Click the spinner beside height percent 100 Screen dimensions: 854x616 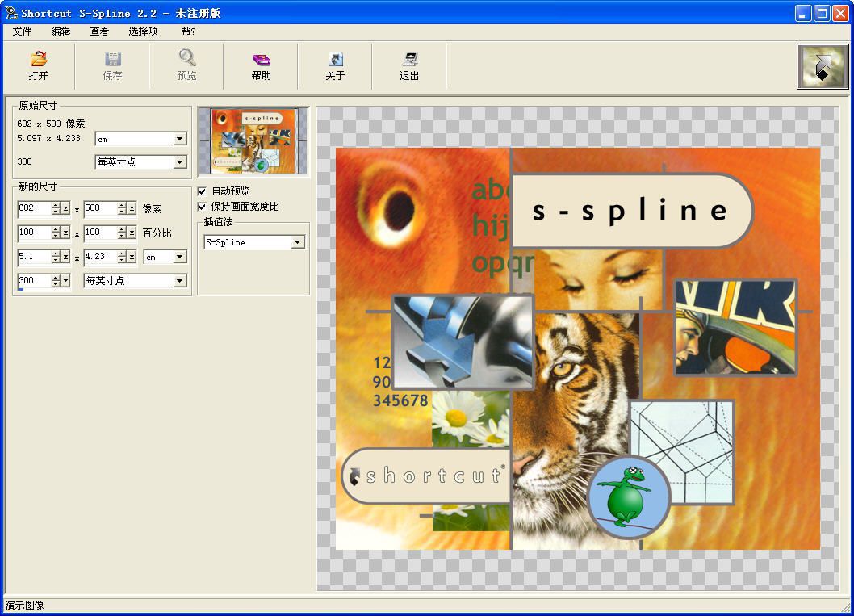(x=122, y=233)
